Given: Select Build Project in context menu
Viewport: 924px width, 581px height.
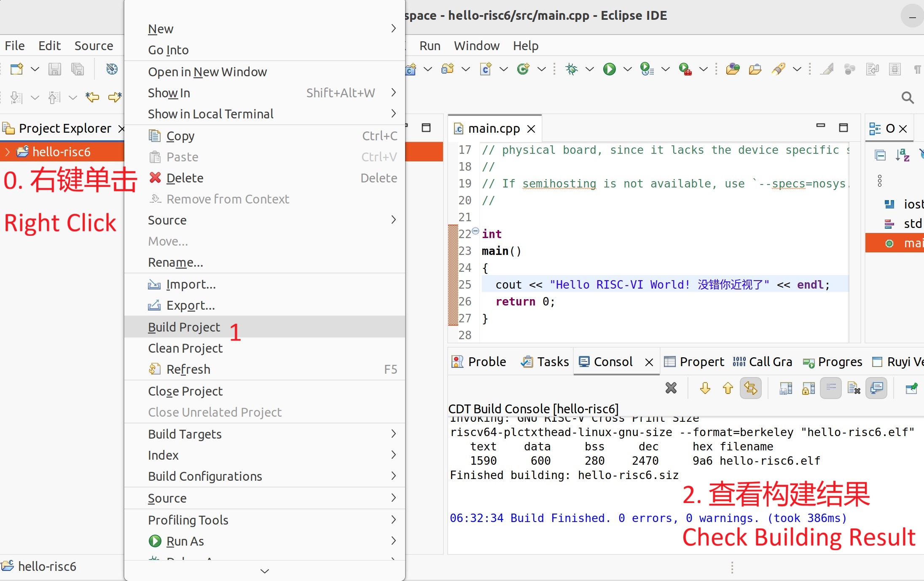Looking at the screenshot, I should point(184,327).
